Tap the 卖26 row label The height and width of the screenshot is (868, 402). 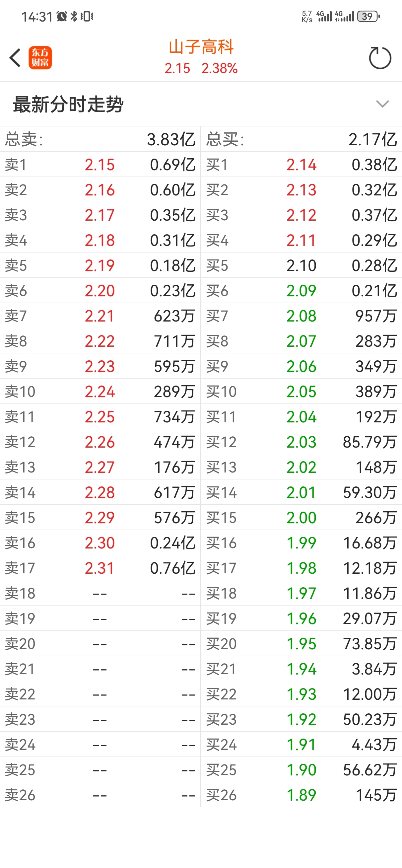pyautogui.click(x=20, y=795)
